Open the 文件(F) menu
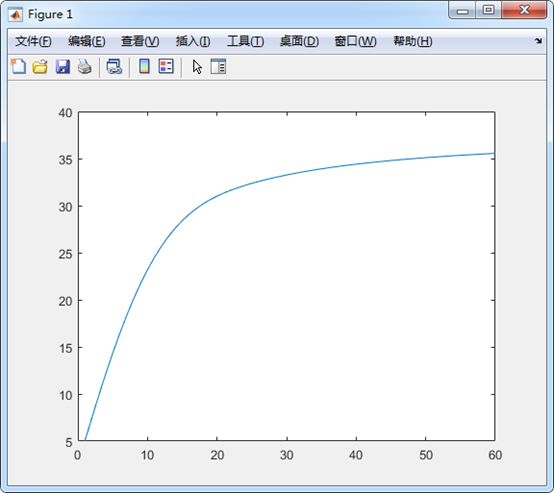This screenshot has width=554, height=493. click(33, 41)
